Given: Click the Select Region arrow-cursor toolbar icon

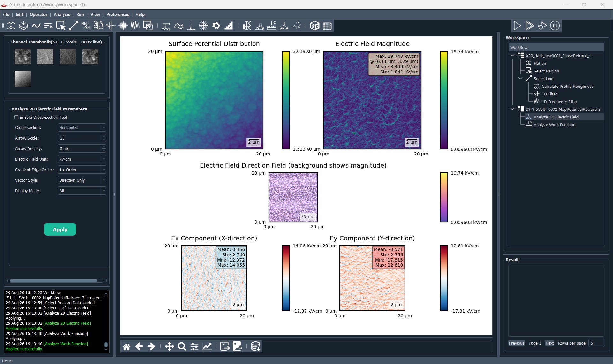Looking at the screenshot, I should [x=61, y=26].
